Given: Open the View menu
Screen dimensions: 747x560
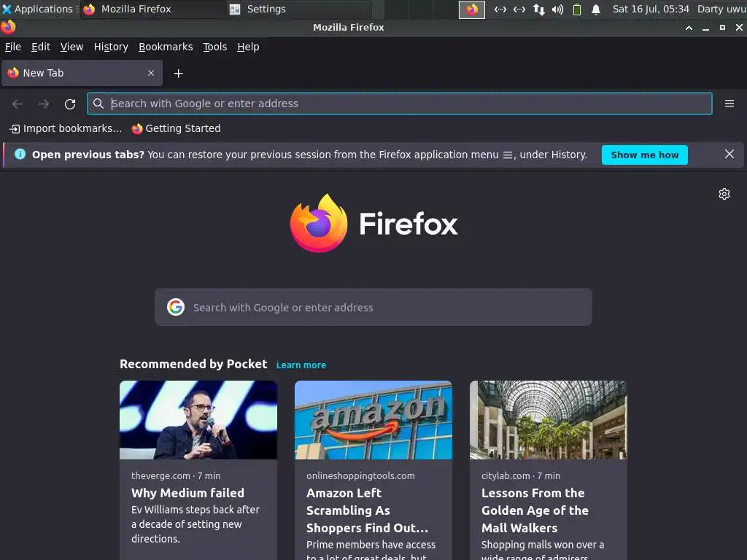Looking at the screenshot, I should pos(71,47).
